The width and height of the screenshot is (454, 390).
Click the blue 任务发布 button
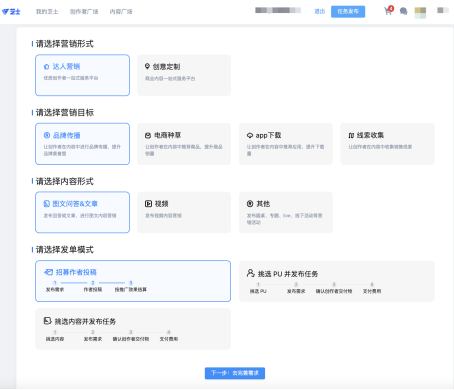click(x=348, y=11)
